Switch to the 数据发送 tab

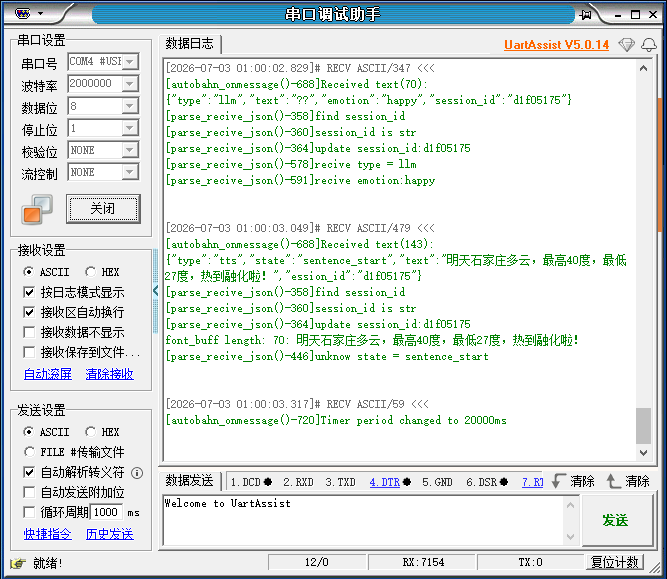(x=190, y=481)
